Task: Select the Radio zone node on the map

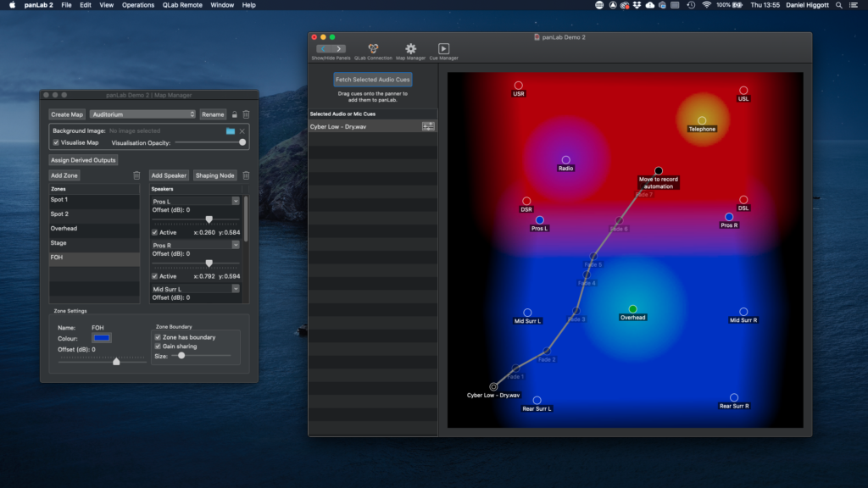Action: click(x=565, y=160)
